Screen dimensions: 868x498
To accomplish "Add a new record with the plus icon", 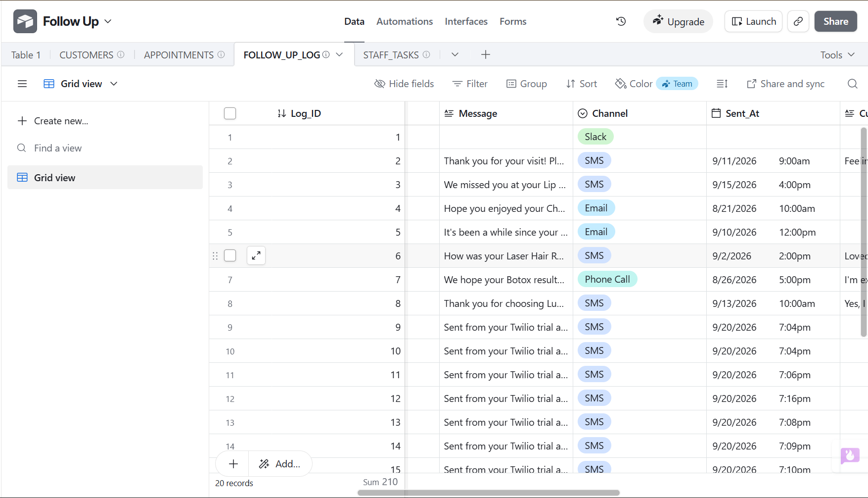I will [x=233, y=464].
